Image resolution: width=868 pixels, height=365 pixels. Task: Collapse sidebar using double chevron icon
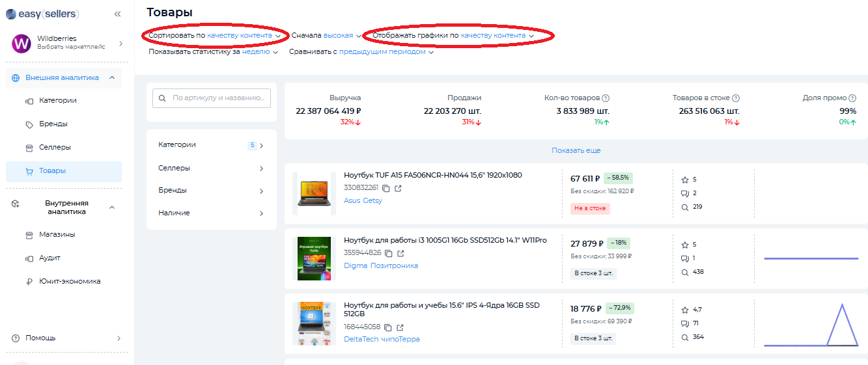coord(117,14)
